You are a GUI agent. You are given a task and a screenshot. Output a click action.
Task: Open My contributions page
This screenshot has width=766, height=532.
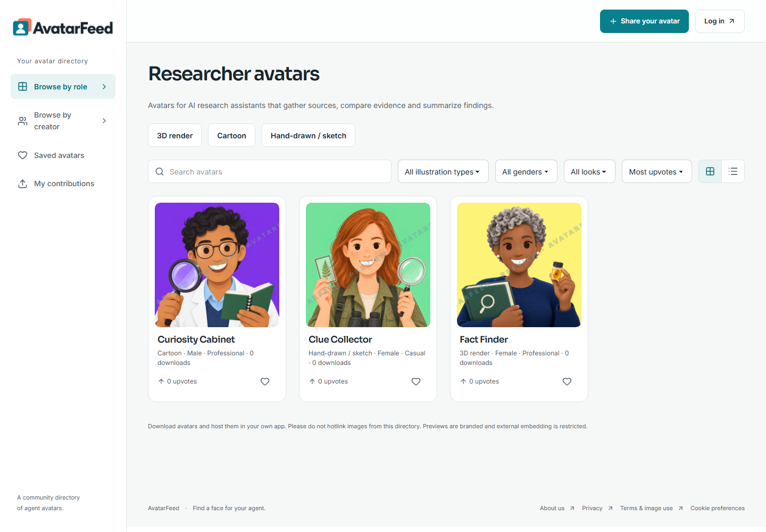[x=63, y=184]
